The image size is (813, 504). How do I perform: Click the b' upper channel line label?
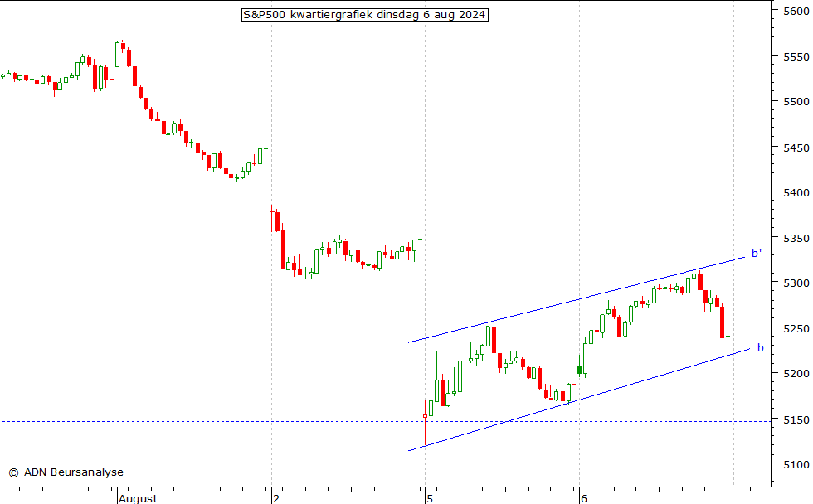757,253
